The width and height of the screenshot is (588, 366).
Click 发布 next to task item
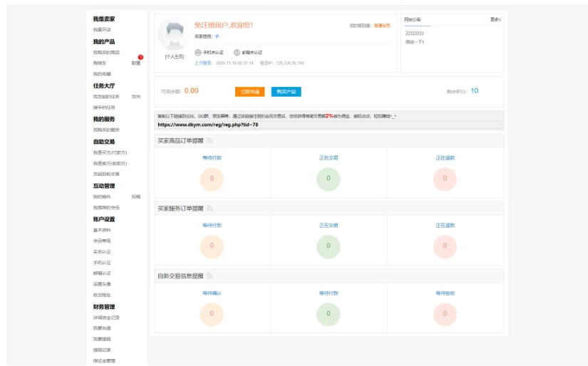pos(135,97)
